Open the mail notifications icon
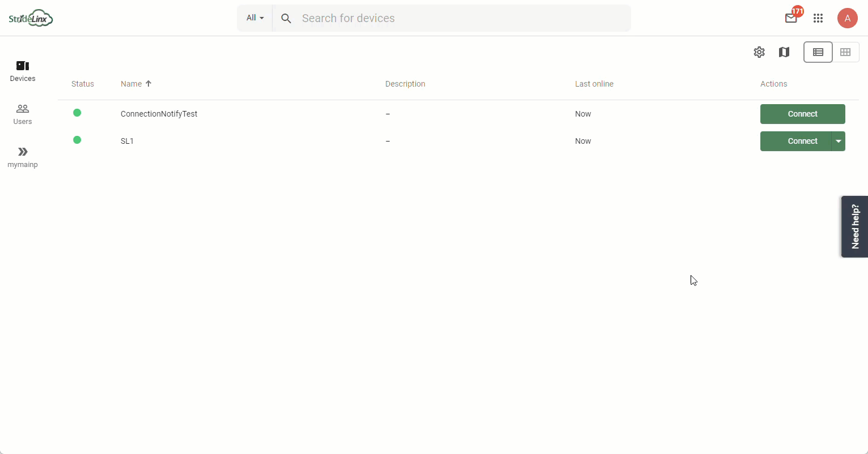The width and height of the screenshot is (868, 454). (791, 18)
